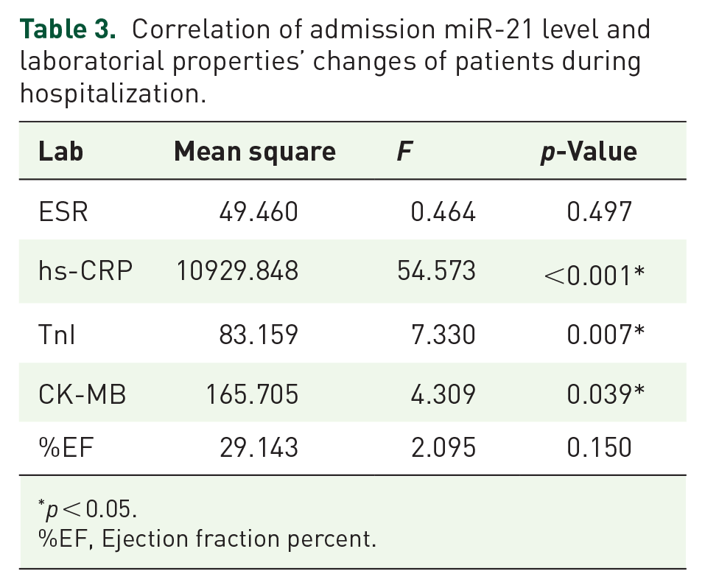705x588 pixels.
Task: Click the F column header
Action: pyautogui.click(x=404, y=151)
